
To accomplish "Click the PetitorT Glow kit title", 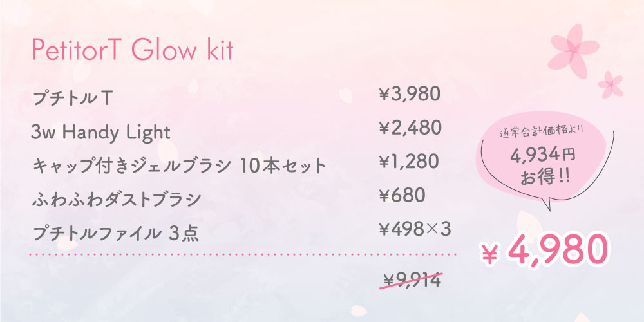I will [x=132, y=52].
